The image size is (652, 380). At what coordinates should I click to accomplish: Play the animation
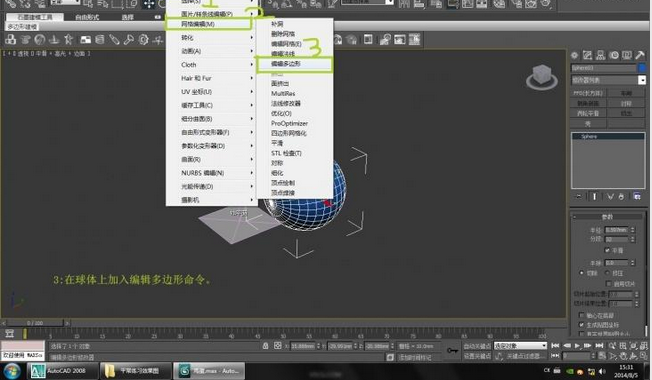coord(577,345)
